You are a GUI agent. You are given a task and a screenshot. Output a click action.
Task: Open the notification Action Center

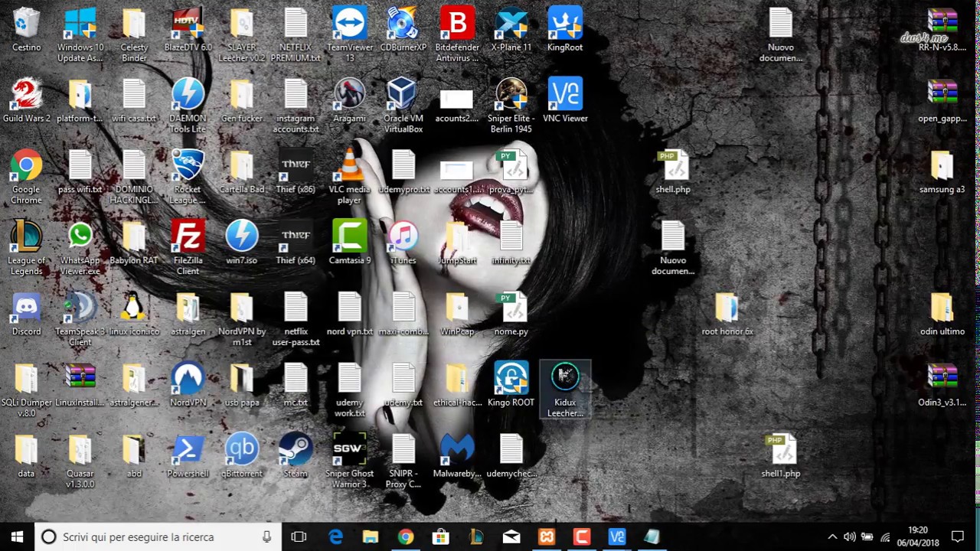click(957, 536)
